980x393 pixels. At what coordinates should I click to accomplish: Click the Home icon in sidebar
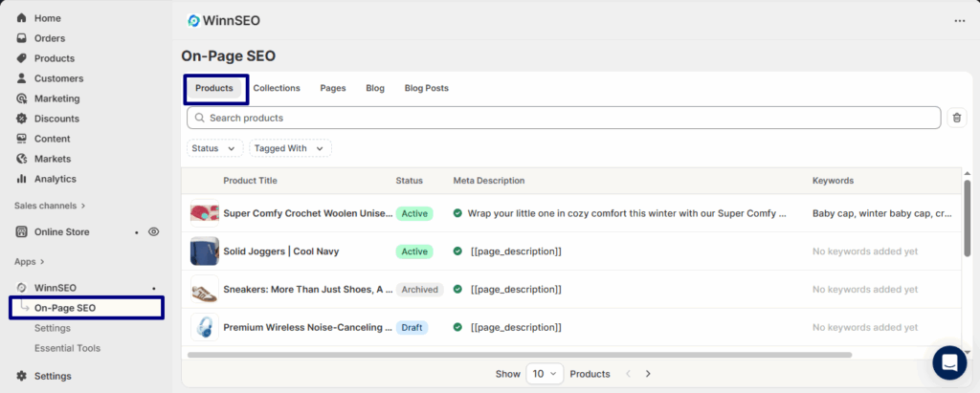click(22, 18)
